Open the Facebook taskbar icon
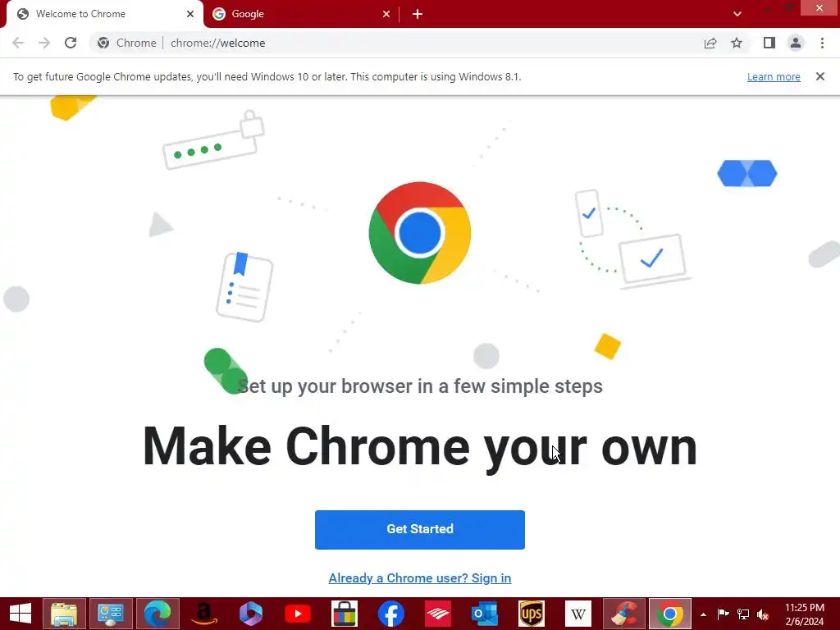Screen dimensions: 840x630 391,614
